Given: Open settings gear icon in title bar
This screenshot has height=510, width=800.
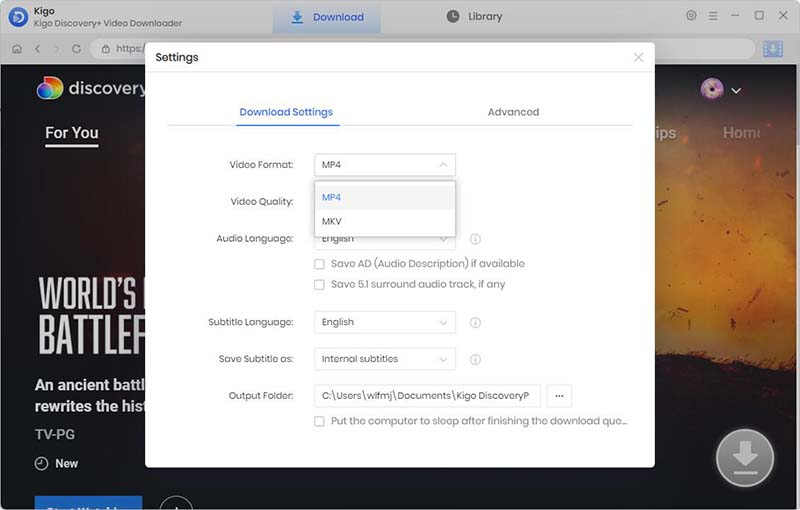Looking at the screenshot, I should point(691,15).
